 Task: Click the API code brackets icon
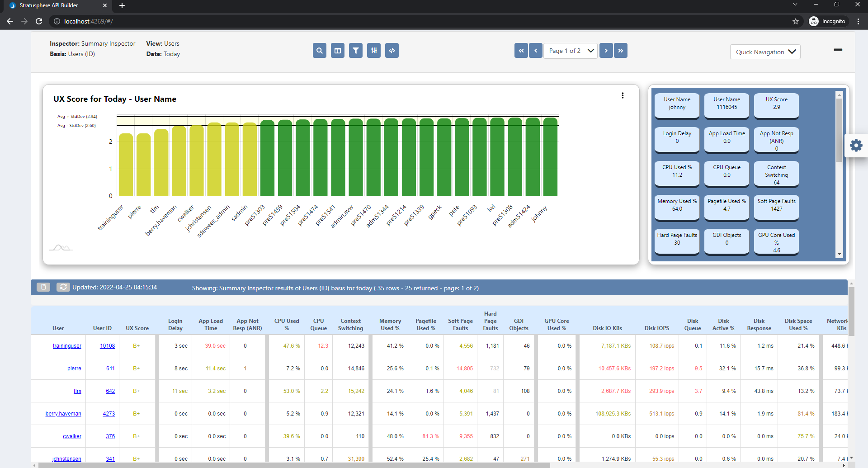[392, 51]
